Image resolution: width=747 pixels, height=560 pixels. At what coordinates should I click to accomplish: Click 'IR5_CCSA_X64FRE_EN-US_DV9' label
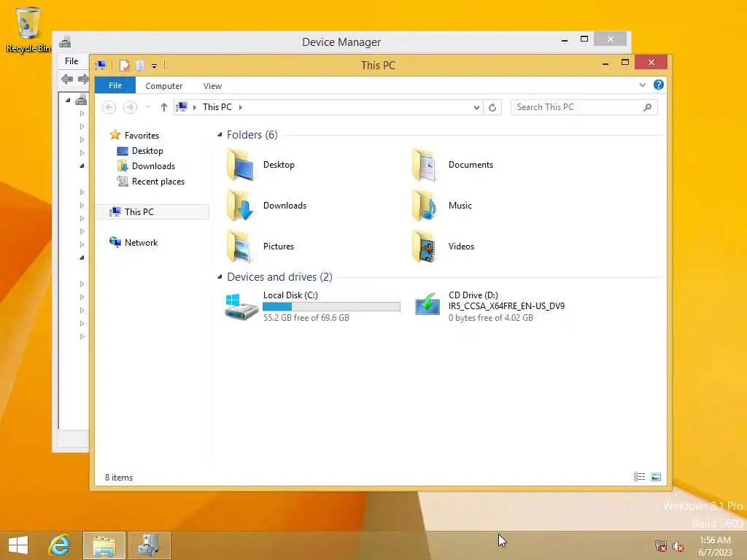pyautogui.click(x=506, y=306)
